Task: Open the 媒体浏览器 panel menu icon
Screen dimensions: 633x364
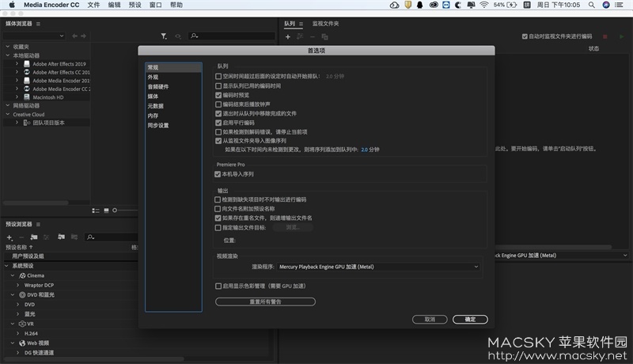Action: click(38, 24)
